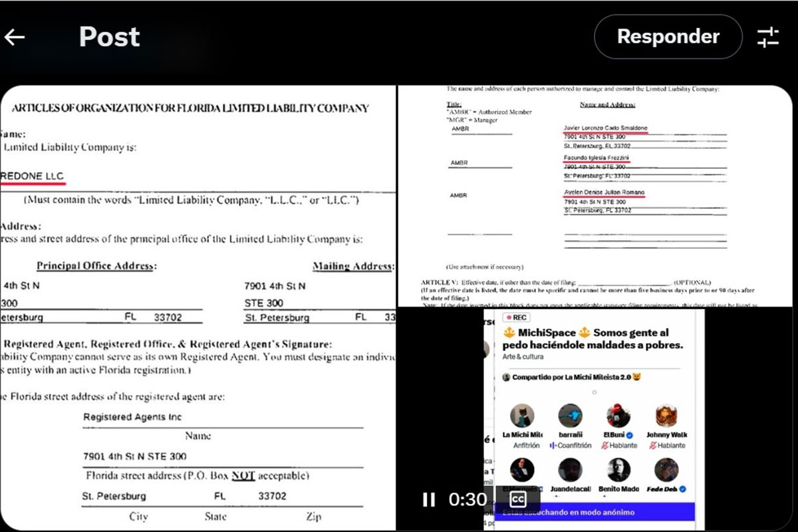Screen dimensions: 798x532
Task: Toggle closed captions with the CC button
Action: pyautogui.click(x=517, y=499)
